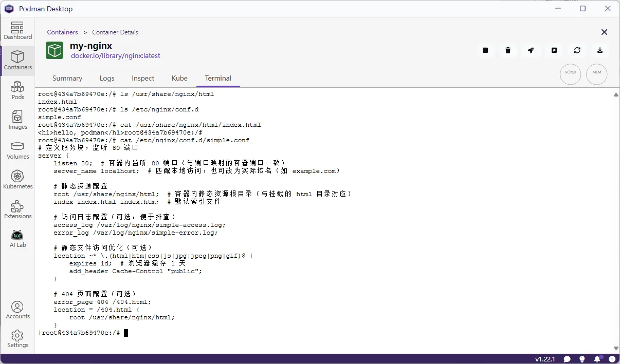Open Extensions in the left navigation
This screenshot has height=364, width=620.
pyautogui.click(x=17, y=209)
